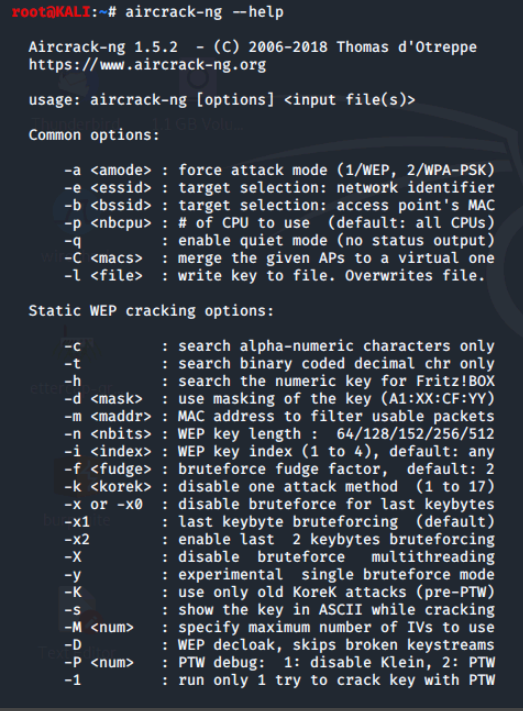Click the -1 run only 1 try line
Viewport: 523px width, 711px height.
(x=279, y=680)
